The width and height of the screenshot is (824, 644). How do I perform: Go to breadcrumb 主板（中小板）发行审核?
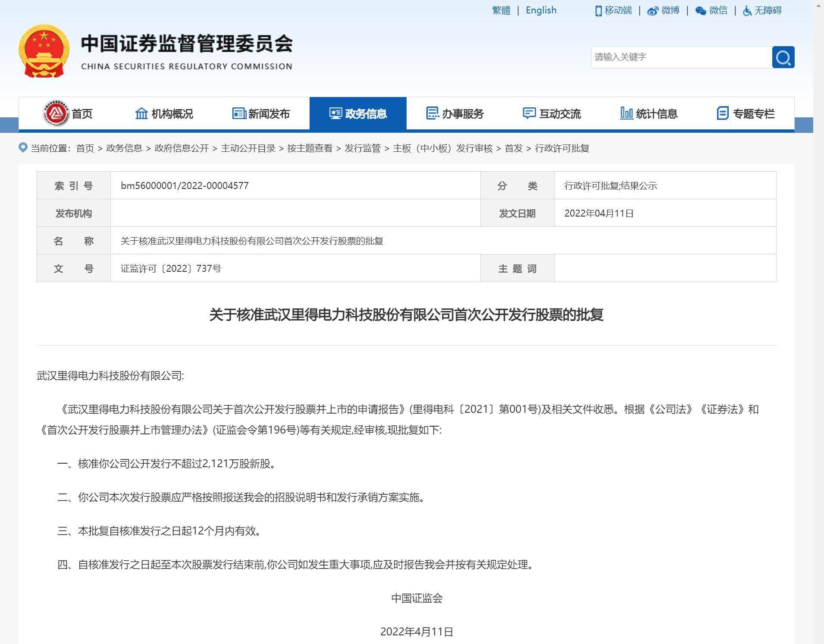[443, 148]
